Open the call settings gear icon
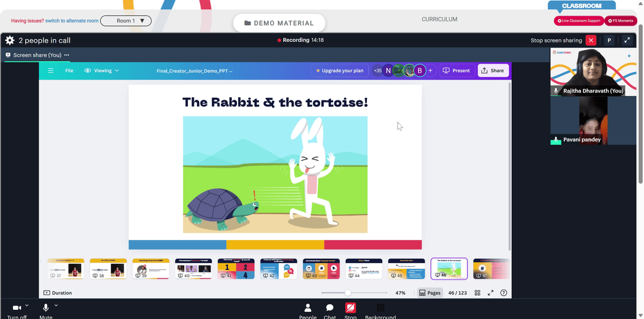This screenshot has width=644, height=319. click(10, 40)
